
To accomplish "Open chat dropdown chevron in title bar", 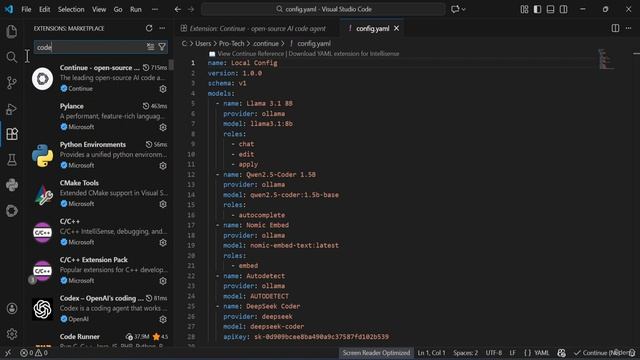I will pos(464,9).
